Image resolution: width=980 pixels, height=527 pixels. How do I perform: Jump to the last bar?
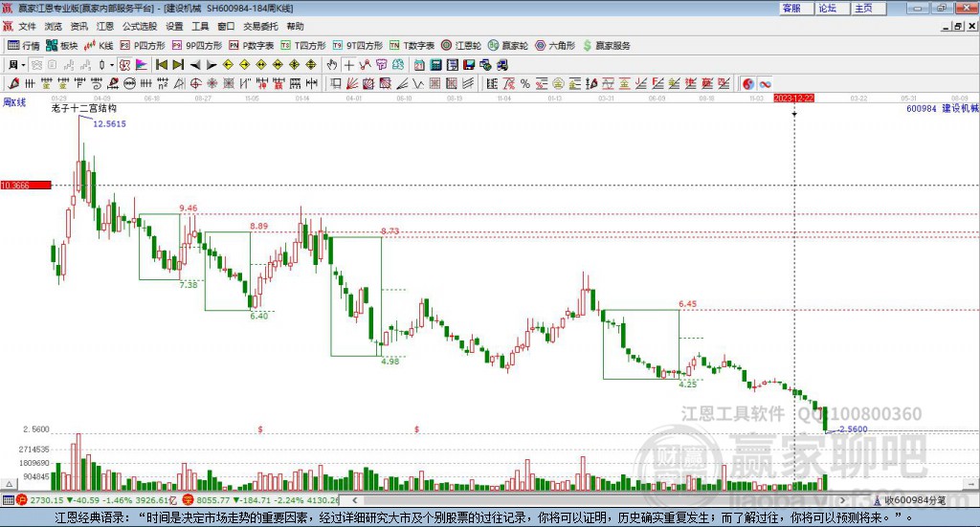(x=178, y=65)
